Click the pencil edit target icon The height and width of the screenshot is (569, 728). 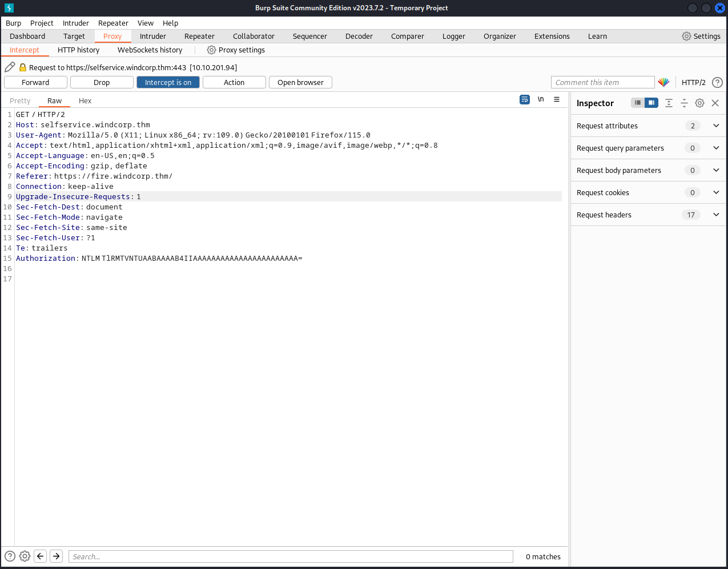coord(10,67)
